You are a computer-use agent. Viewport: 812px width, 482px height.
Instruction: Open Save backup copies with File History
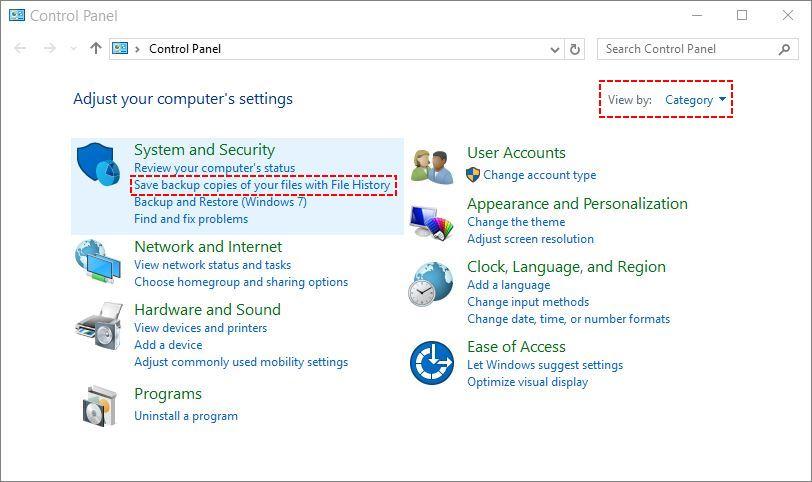pos(262,185)
